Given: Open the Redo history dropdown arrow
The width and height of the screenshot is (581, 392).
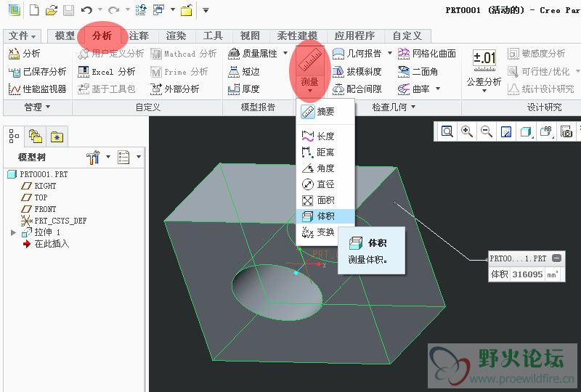Looking at the screenshot, I should [x=128, y=9].
